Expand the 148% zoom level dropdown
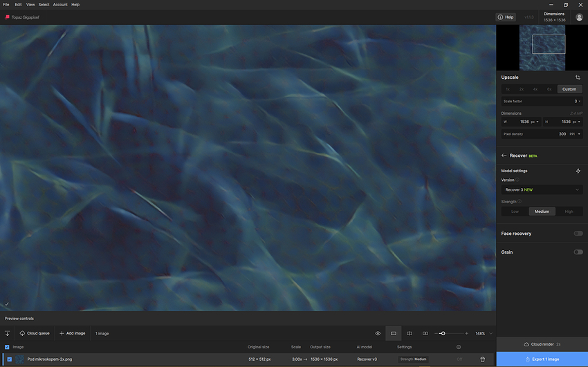The width and height of the screenshot is (588, 367). coord(490,333)
